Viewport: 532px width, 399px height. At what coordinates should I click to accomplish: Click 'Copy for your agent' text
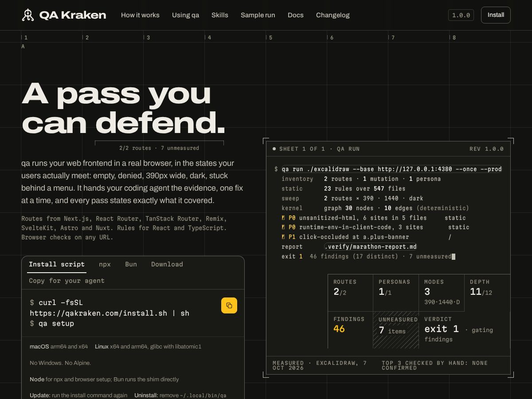(67, 281)
